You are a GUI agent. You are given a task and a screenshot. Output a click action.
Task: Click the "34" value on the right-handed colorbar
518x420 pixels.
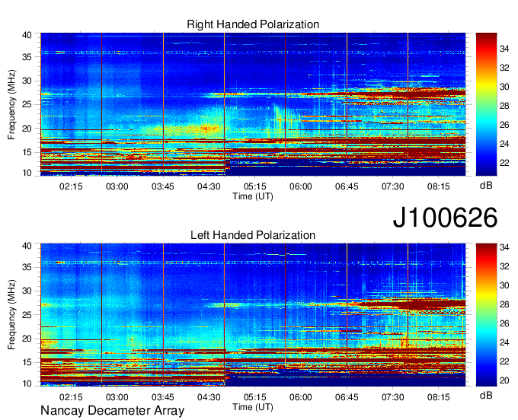point(504,49)
